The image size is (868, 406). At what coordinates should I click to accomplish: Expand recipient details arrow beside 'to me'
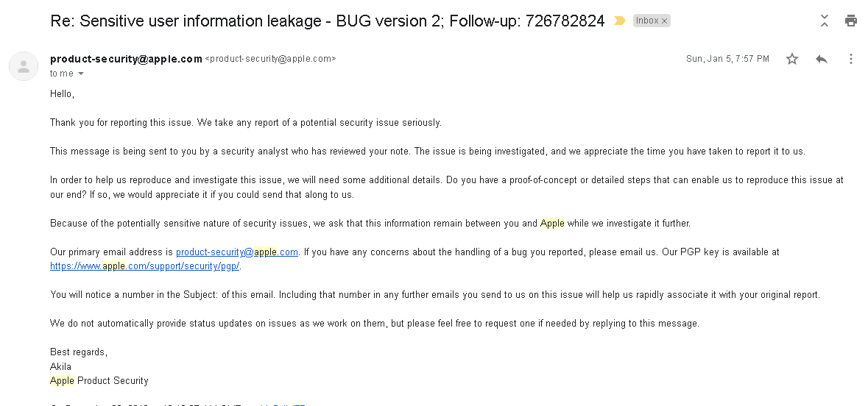coord(81,74)
